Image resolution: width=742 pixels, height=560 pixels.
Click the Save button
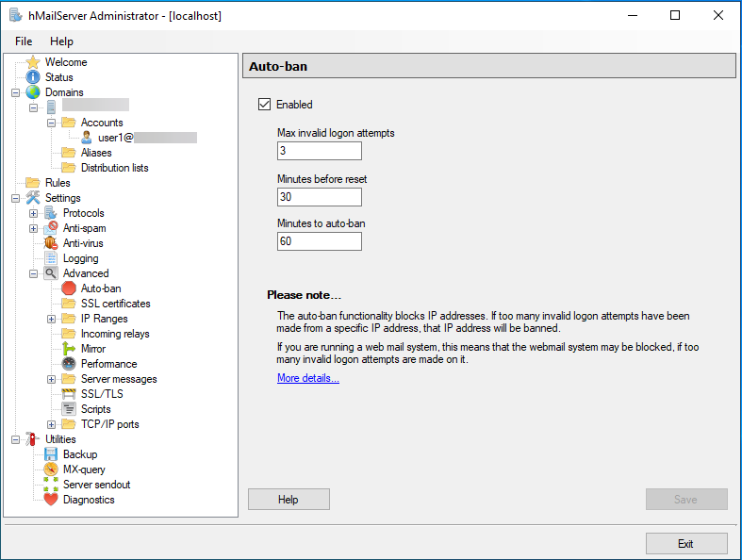686,500
